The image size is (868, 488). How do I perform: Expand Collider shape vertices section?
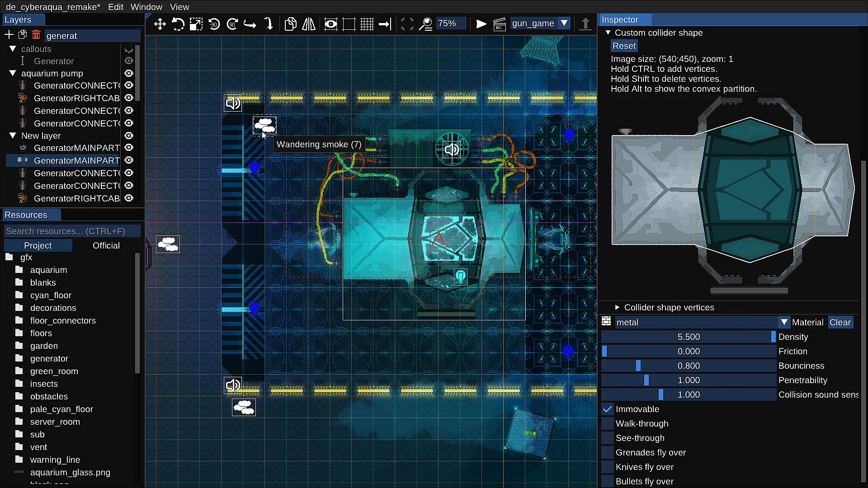617,308
